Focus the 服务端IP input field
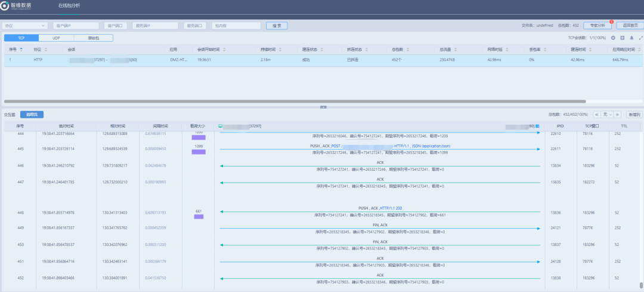This screenshot has height=292, width=644. pyautogui.click(x=155, y=26)
